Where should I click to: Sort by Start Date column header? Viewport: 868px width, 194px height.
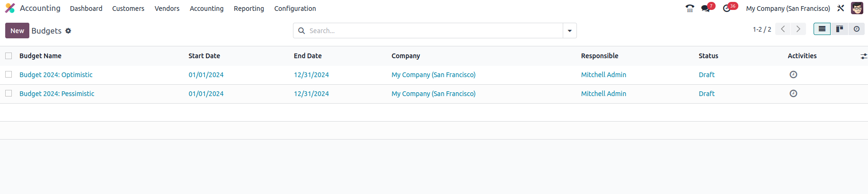[204, 56]
